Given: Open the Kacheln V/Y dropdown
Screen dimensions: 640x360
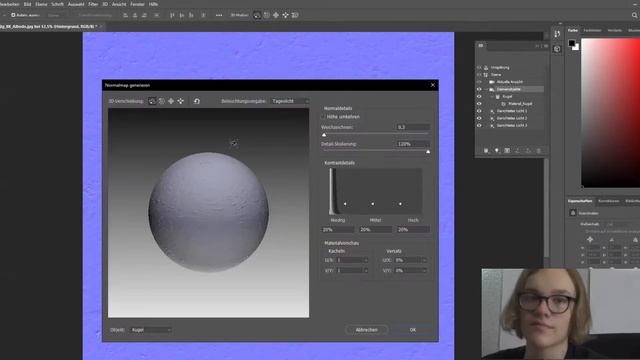Looking at the screenshot, I should (x=352, y=270).
